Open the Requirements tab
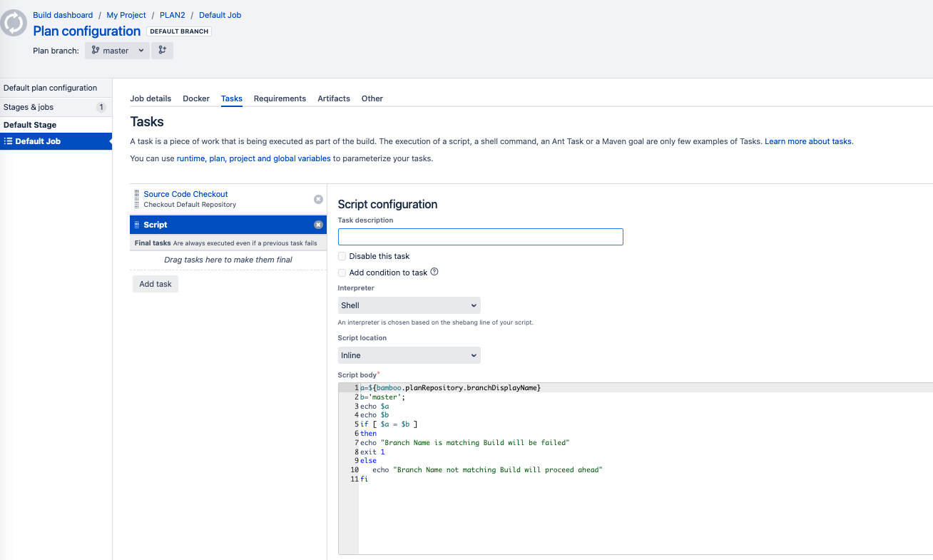The width and height of the screenshot is (933, 560). [280, 98]
